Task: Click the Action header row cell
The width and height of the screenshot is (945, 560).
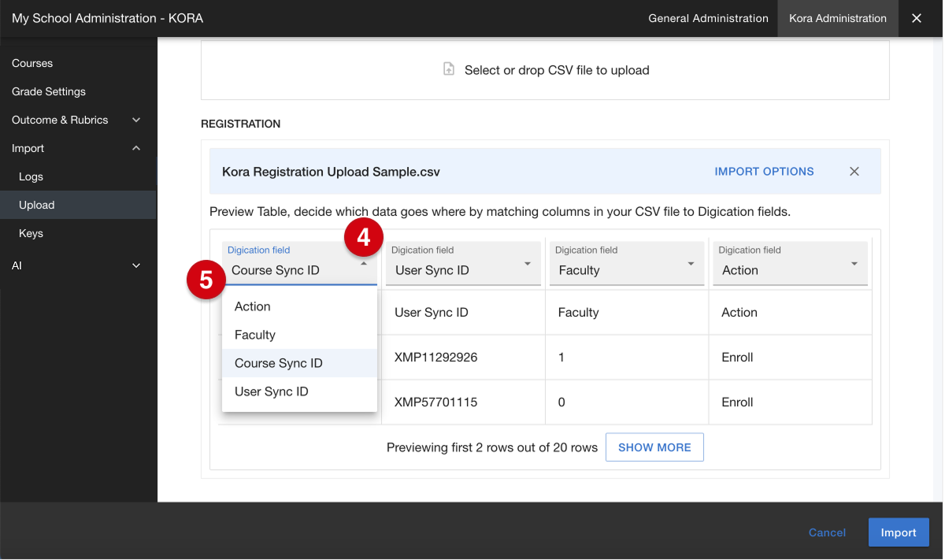Action: pyautogui.click(x=791, y=313)
